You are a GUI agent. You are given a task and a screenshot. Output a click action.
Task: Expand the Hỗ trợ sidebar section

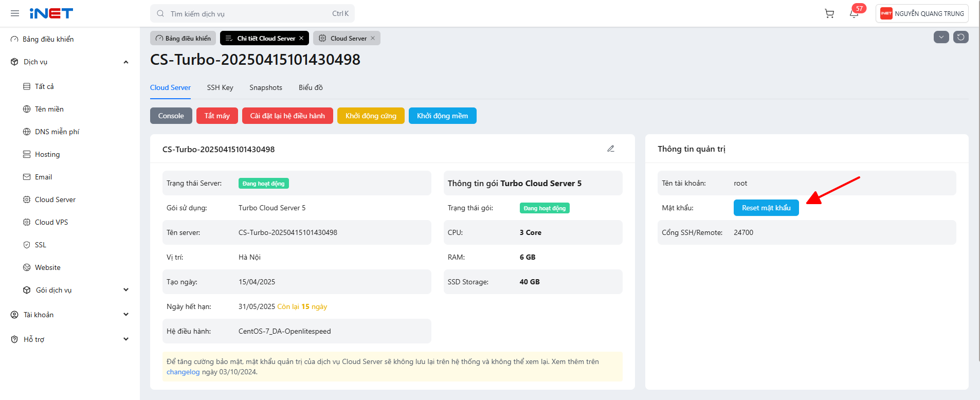coord(126,339)
